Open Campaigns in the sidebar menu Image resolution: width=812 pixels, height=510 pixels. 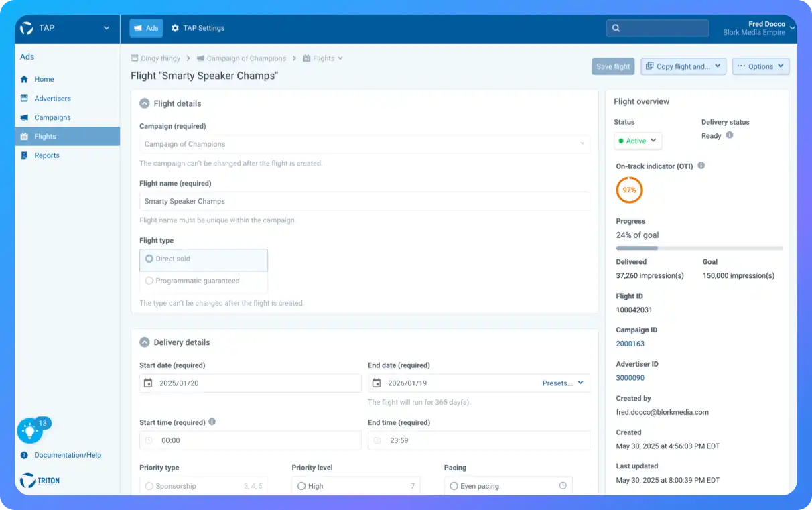pos(52,117)
